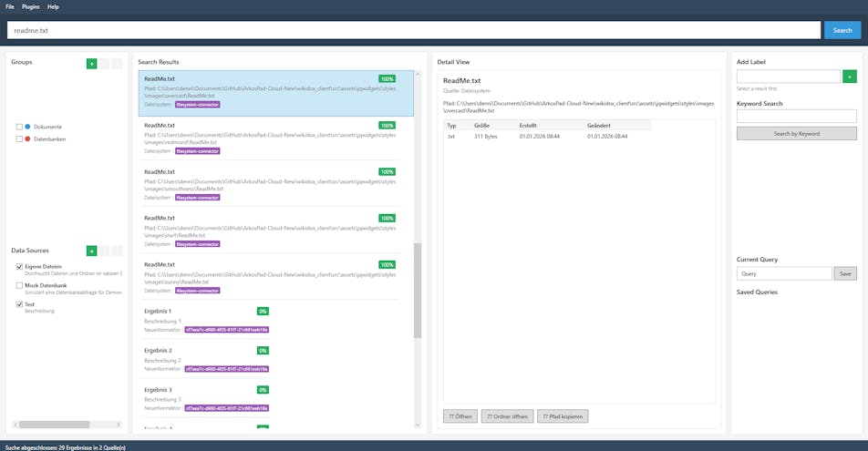Click the red dot beside Datenbanken
This screenshot has height=451, width=868.
[28, 139]
